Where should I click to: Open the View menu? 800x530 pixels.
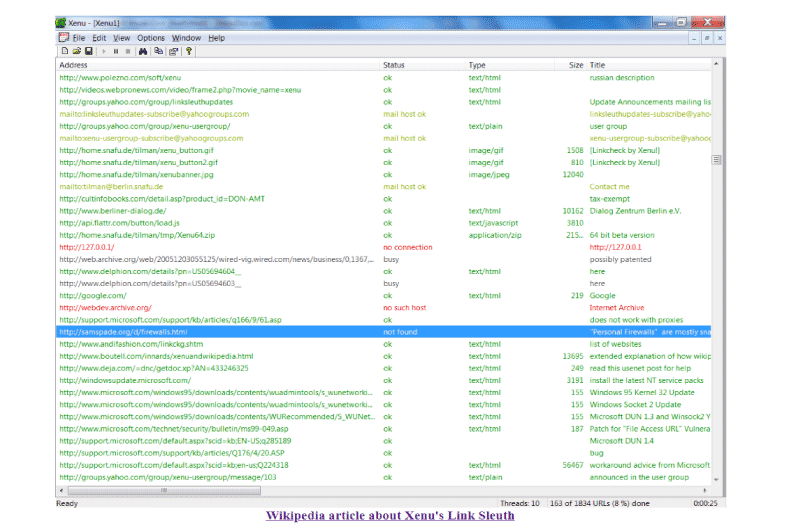click(x=121, y=38)
